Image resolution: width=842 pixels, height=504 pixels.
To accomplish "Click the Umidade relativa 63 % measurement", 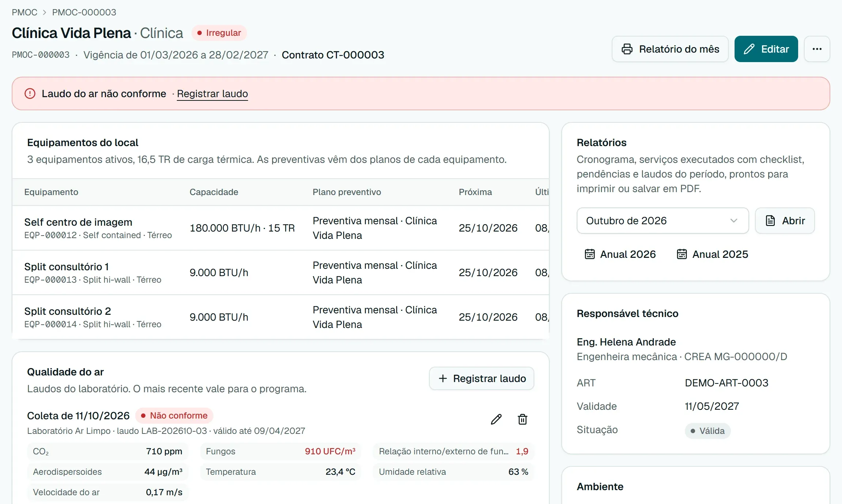I will [454, 472].
